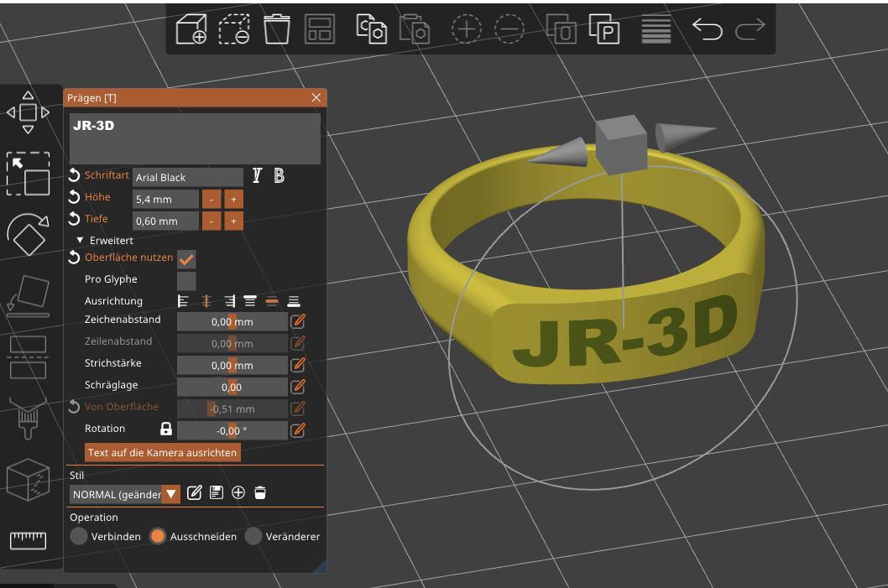Align text right in Ausrichtung

coord(229,301)
